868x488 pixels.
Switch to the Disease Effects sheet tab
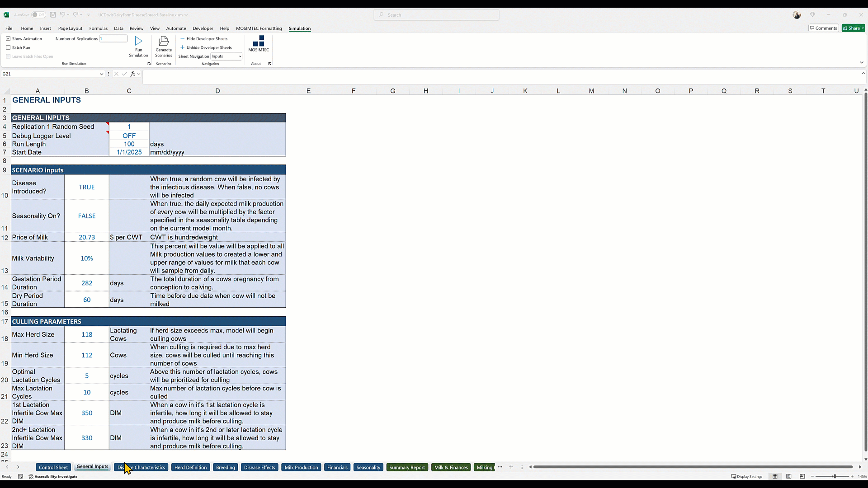(x=259, y=467)
